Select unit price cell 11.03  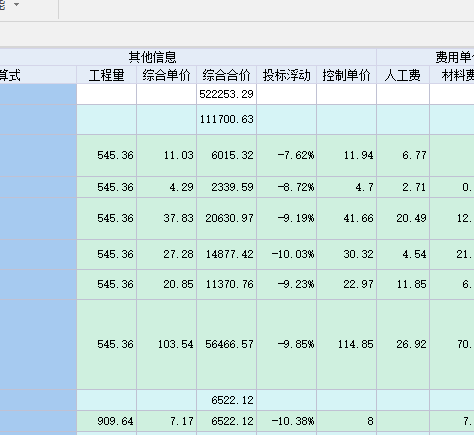167,155
